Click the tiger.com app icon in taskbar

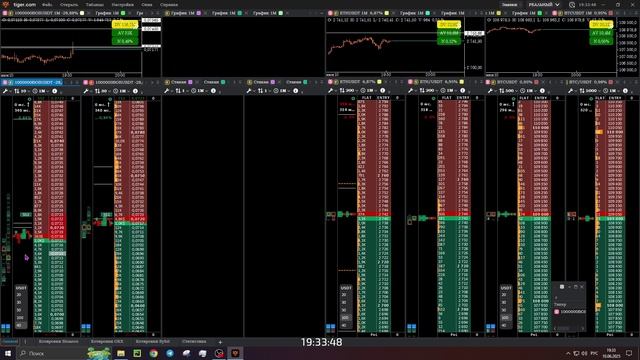pos(236,353)
